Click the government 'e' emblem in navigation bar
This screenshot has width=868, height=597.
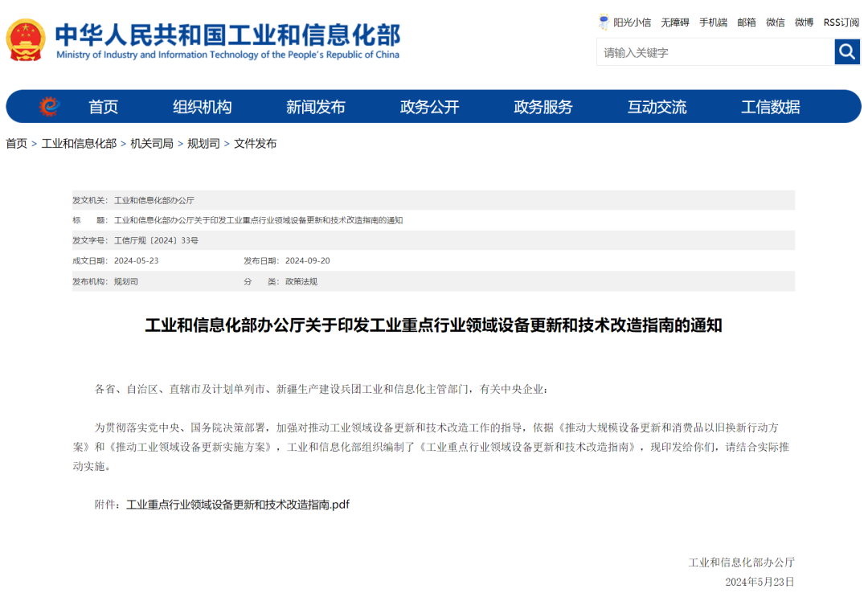[48, 105]
